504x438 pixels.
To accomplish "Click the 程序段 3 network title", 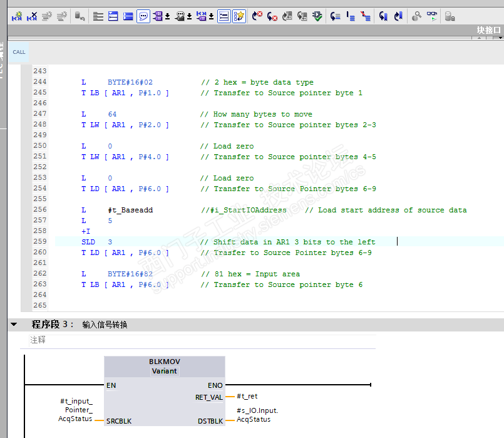I will [x=53, y=324].
